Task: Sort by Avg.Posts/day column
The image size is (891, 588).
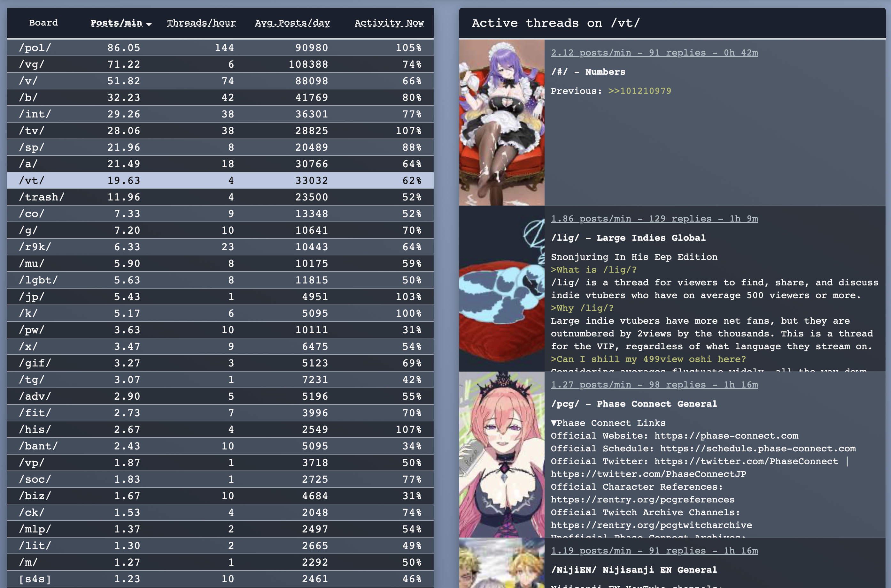Action: [x=292, y=23]
